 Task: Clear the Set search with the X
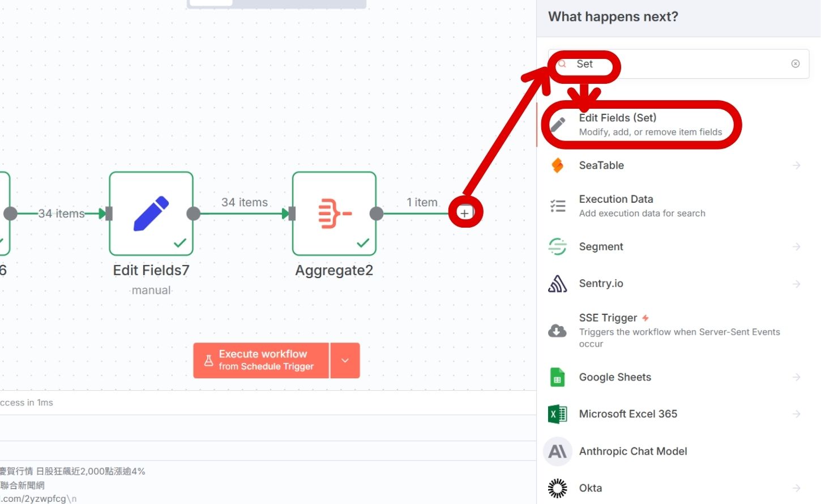(x=796, y=63)
